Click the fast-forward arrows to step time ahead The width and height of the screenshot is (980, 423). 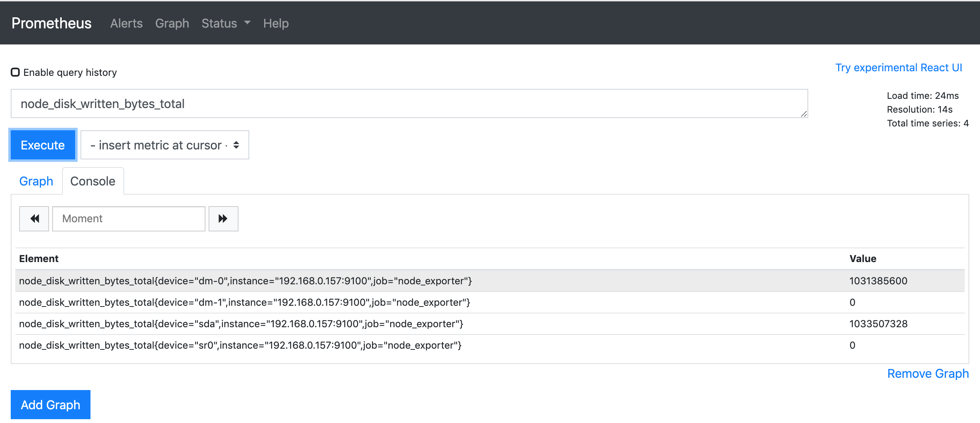224,218
